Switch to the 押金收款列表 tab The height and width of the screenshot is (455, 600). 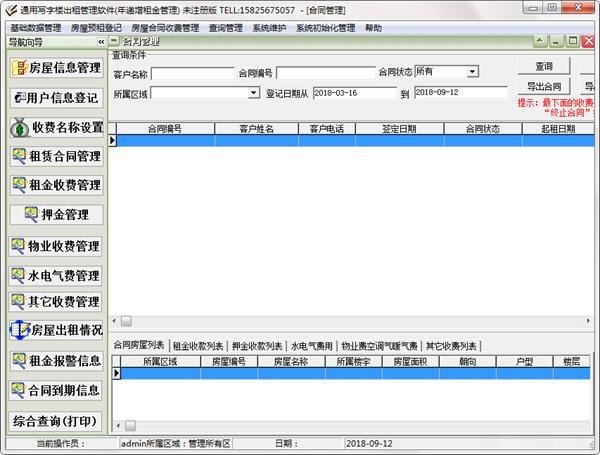257,345
